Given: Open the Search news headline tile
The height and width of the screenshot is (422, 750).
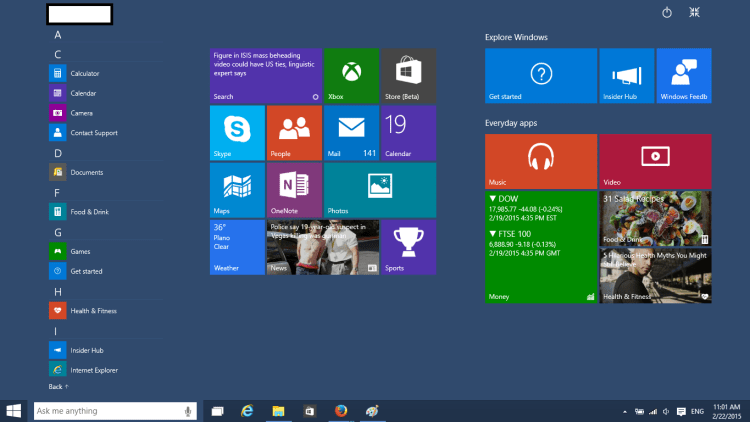Looking at the screenshot, I should click(265, 76).
